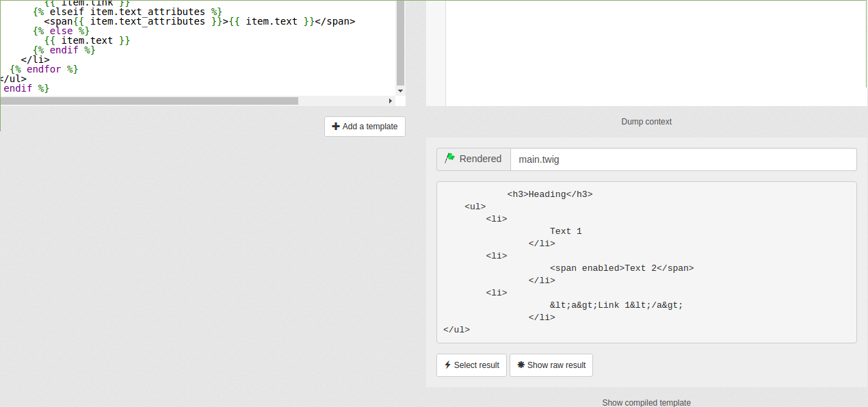
Task: Click inside the rendered output panel
Action: point(646,261)
